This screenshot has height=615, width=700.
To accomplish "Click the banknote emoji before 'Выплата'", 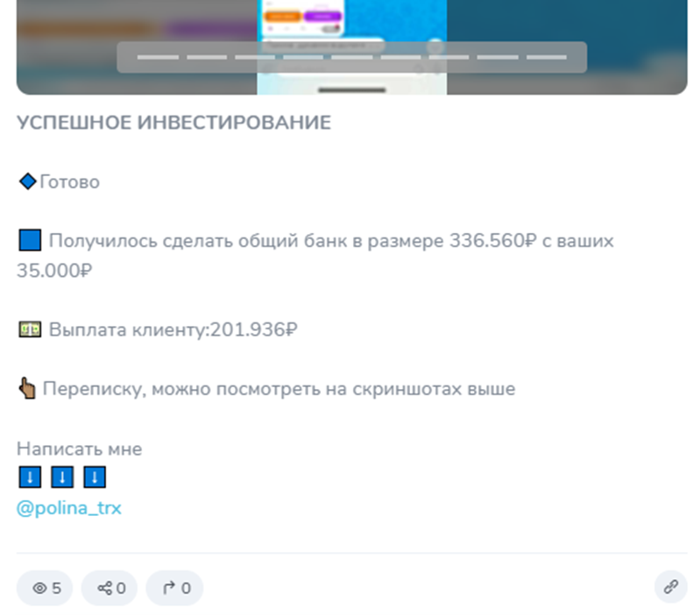I will tap(30, 329).
